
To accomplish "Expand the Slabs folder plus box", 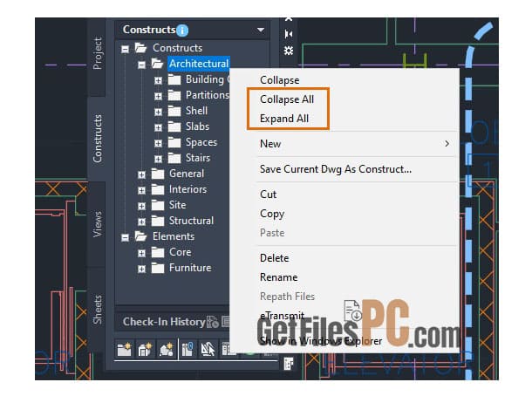I will [x=158, y=128].
